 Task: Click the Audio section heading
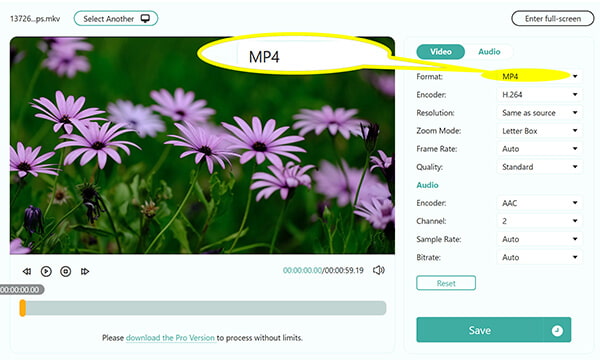coord(427,185)
